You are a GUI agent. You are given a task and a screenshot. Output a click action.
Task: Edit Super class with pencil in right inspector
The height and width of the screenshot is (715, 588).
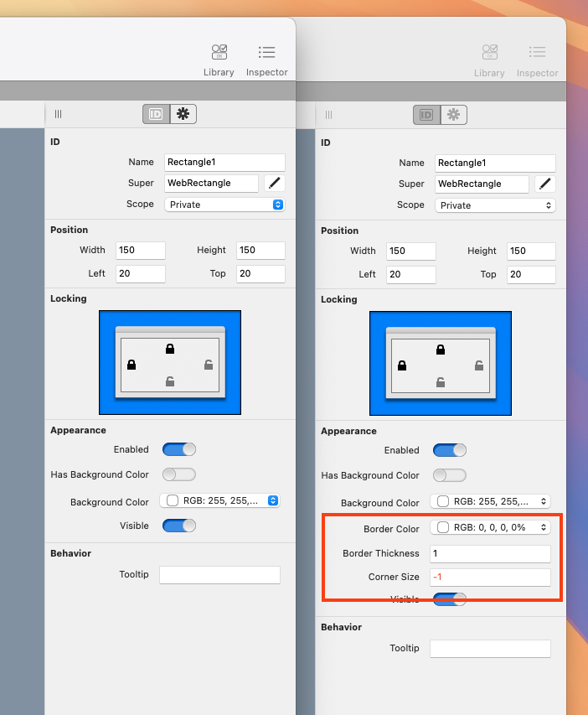(545, 184)
